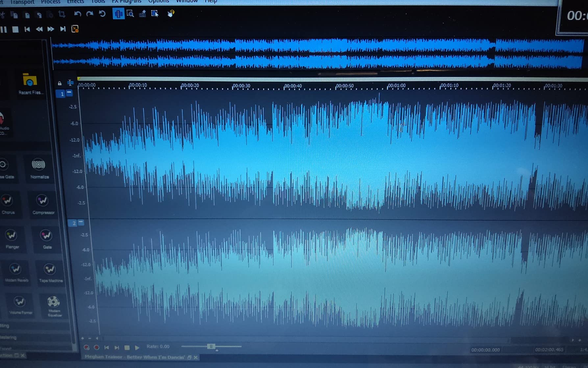Open the Options menu
Image resolution: width=588 pixels, height=368 pixels.
159,2
